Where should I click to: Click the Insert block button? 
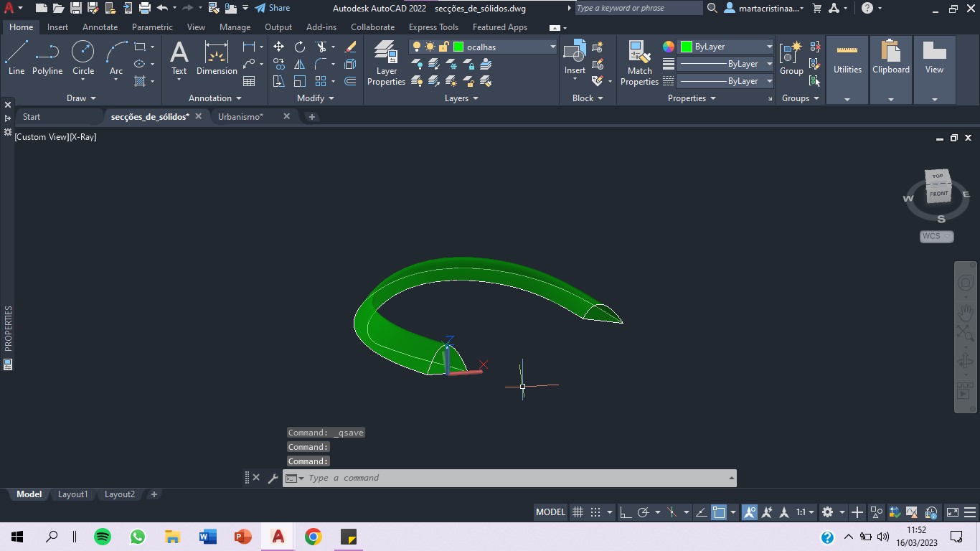tap(575, 57)
